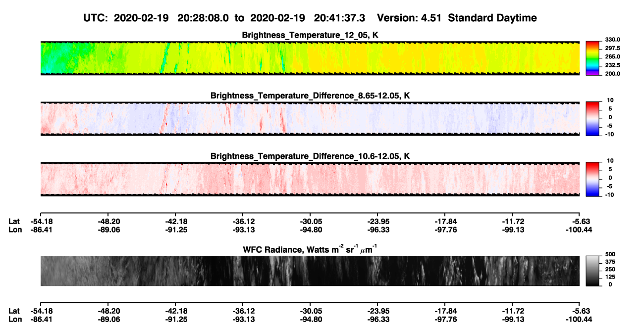Click longitude "-96.33" on axis above WFC title

click(377, 230)
